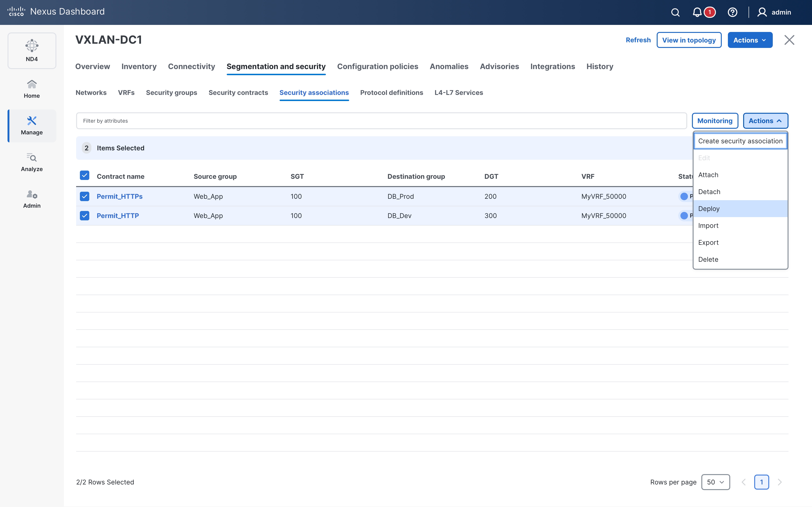Screen dimensions: 812x507
Task: Click the Refresh link
Action: click(638, 40)
